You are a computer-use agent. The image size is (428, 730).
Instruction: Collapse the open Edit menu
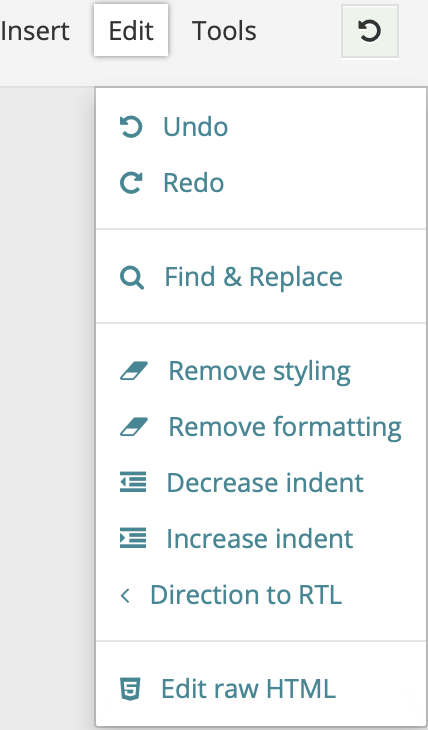click(x=131, y=31)
